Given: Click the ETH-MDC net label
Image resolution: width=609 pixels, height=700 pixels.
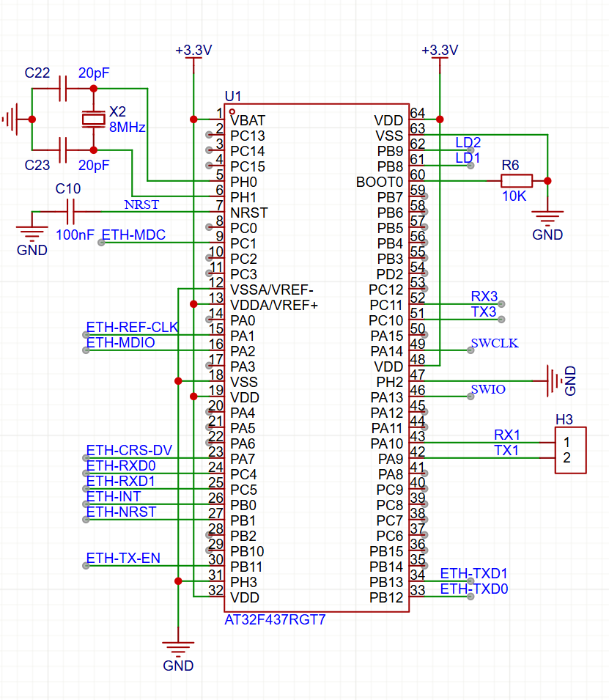Looking at the screenshot, I should (x=133, y=235).
